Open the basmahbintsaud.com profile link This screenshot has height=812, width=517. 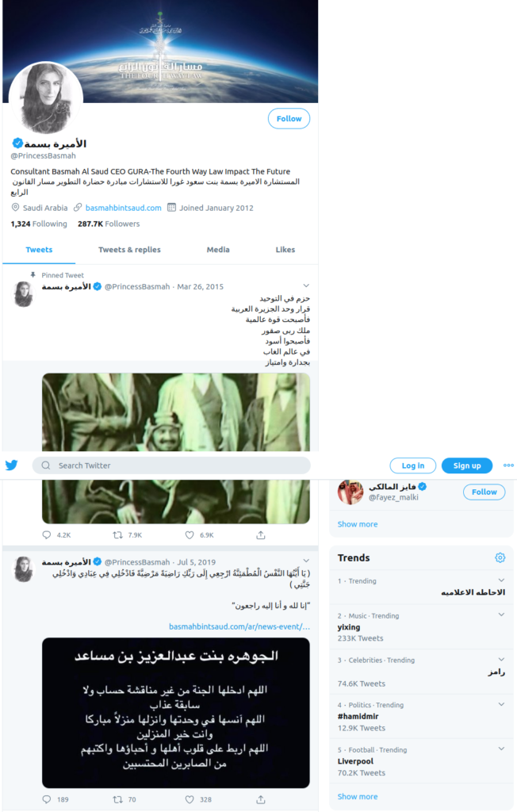tap(123, 208)
